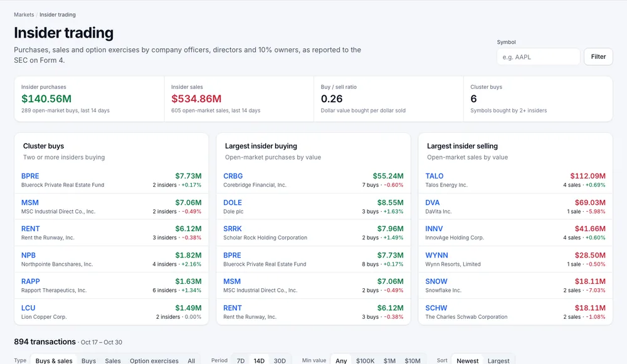Screen dimensions: 627x364
Task: Click the Northpointe Bancshares, Inc. name
Action: coord(57,264)
